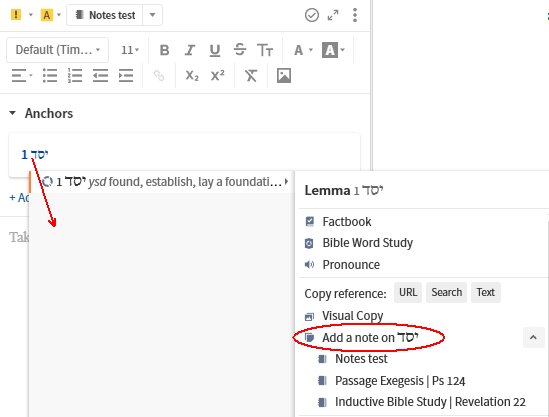Image resolution: width=549 pixels, height=417 pixels.
Task: Create a bulleted list
Action: (x=50, y=76)
